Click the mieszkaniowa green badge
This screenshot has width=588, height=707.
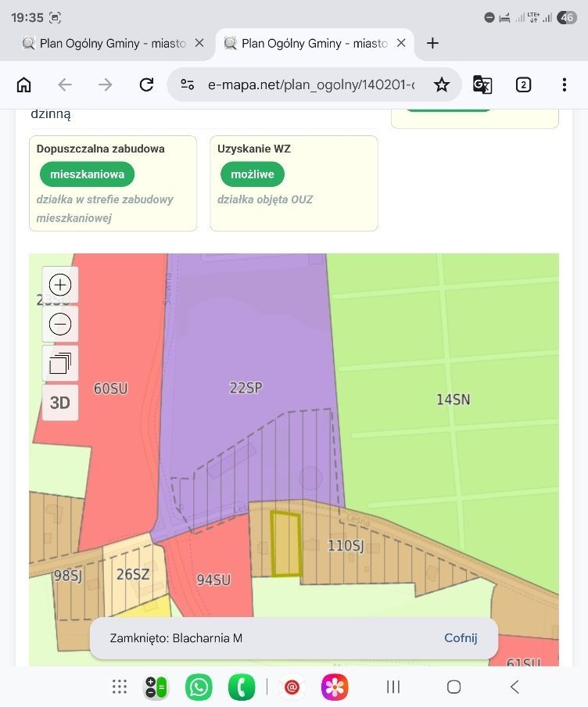coord(87,174)
